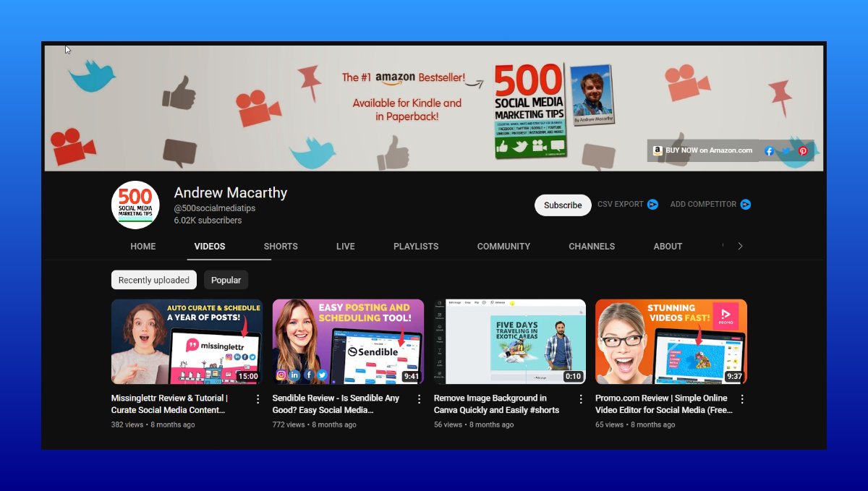Click title Sendible Review - Is Sendible Any Good
868x491 pixels.
tap(336, 404)
